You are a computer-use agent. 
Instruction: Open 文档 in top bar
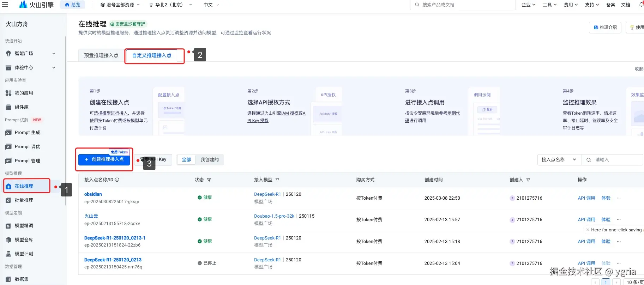click(626, 5)
